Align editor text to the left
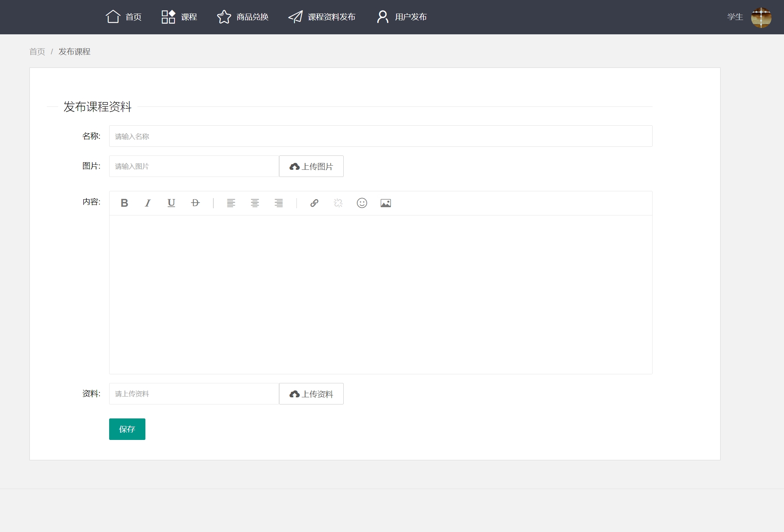 pos(231,203)
